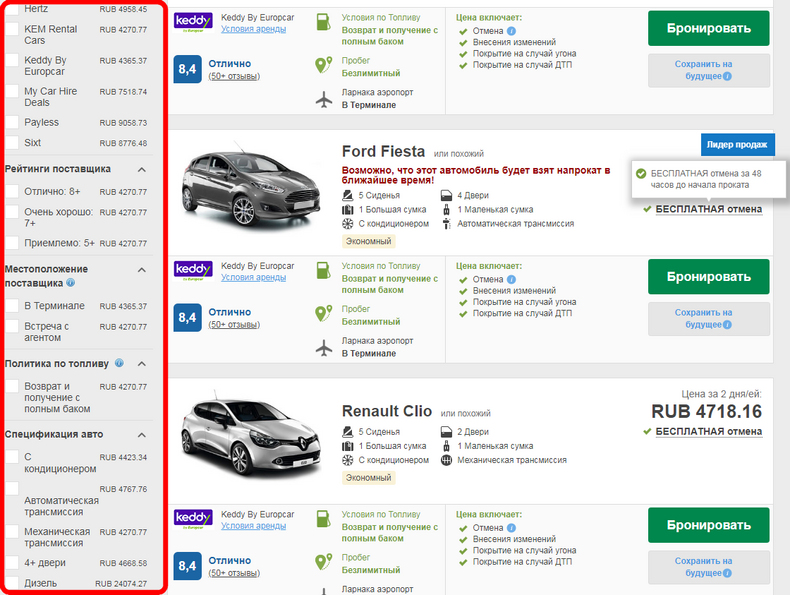Click the Ford Fiesta 'Экономный' tag

(369, 241)
